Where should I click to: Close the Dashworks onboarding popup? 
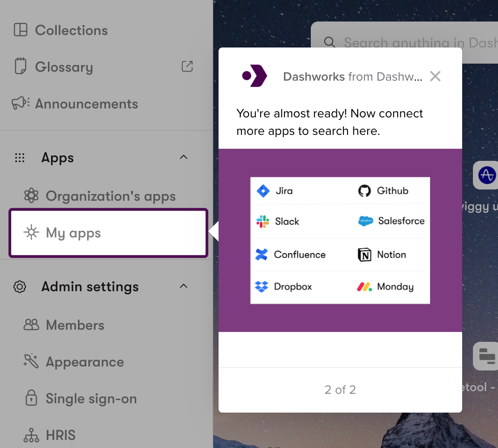[x=435, y=76]
